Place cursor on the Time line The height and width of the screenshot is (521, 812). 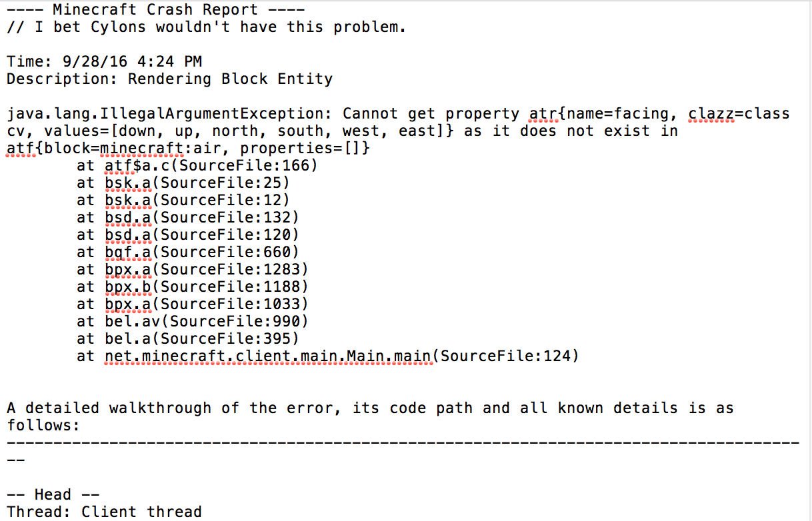pos(104,62)
